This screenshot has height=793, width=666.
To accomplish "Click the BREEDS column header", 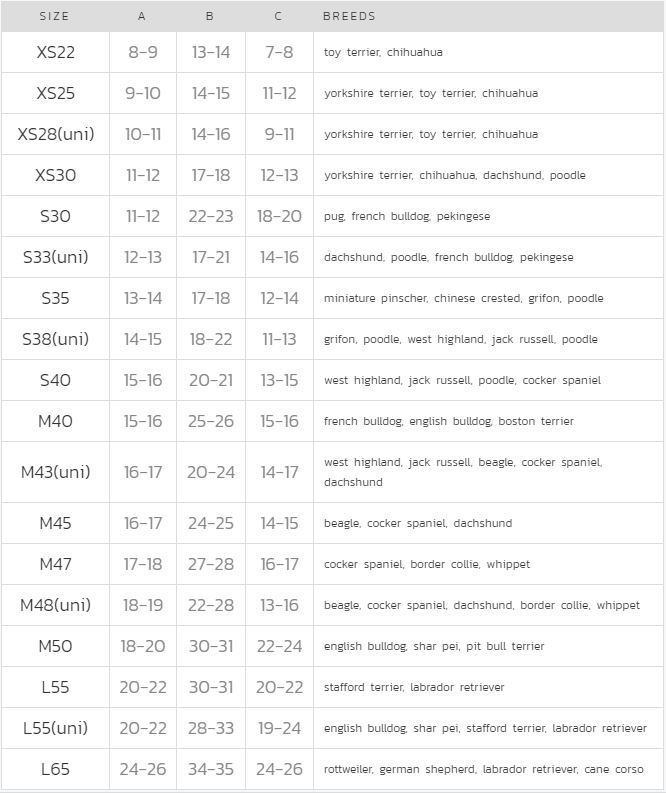I will tap(349, 16).
